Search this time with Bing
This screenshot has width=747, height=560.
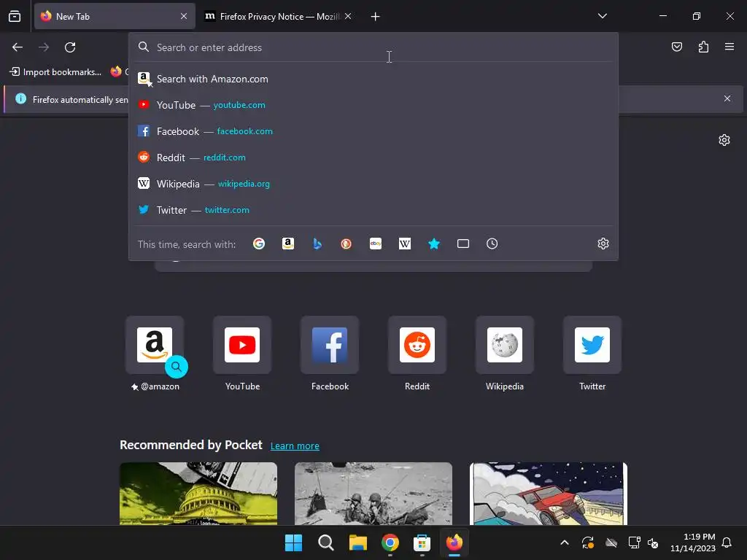317,244
